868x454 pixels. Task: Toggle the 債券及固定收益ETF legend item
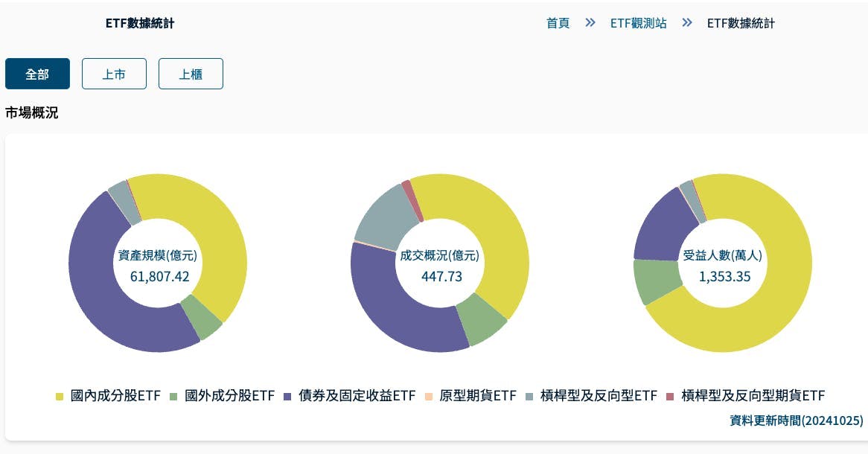click(x=357, y=396)
